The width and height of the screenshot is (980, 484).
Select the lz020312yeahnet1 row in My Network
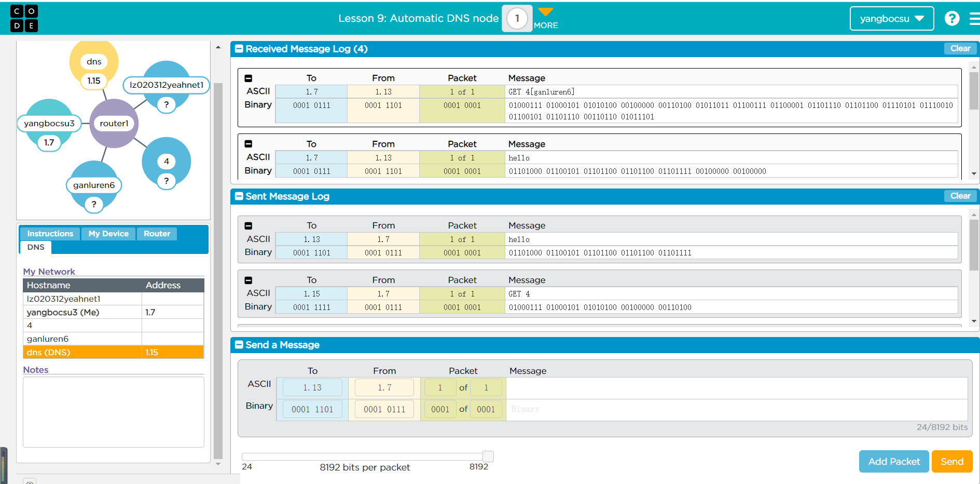point(114,299)
